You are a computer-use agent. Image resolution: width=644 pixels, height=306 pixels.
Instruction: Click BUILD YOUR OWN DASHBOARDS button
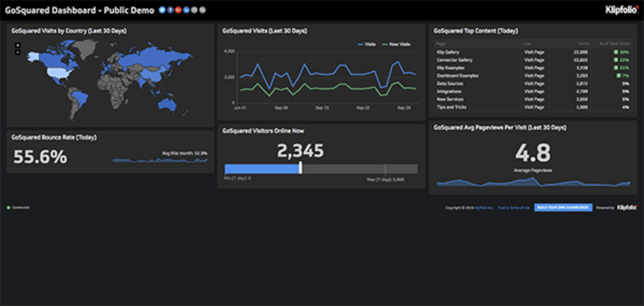coord(563,207)
